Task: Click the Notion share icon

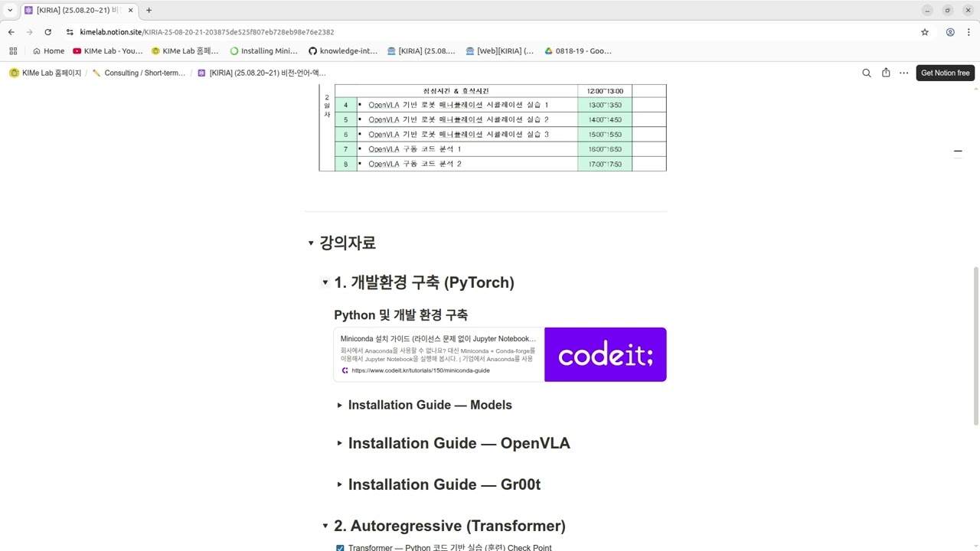Action: [886, 73]
